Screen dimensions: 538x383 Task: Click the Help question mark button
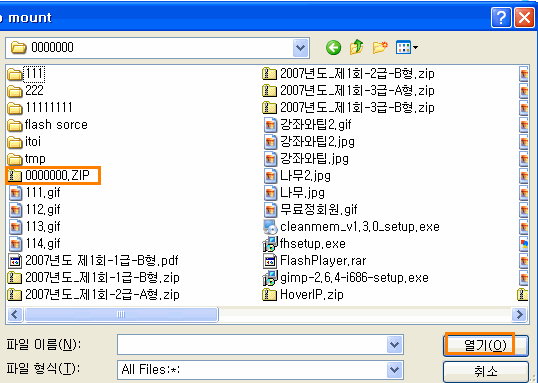click(501, 17)
